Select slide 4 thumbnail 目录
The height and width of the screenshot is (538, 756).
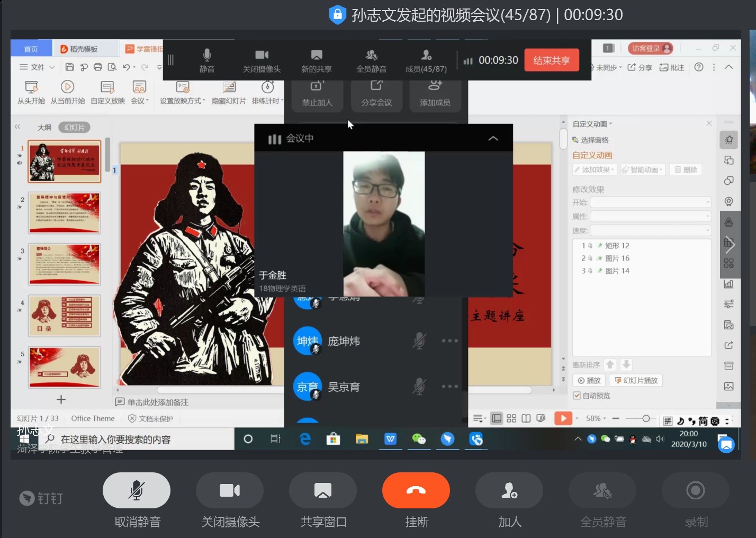click(x=64, y=316)
